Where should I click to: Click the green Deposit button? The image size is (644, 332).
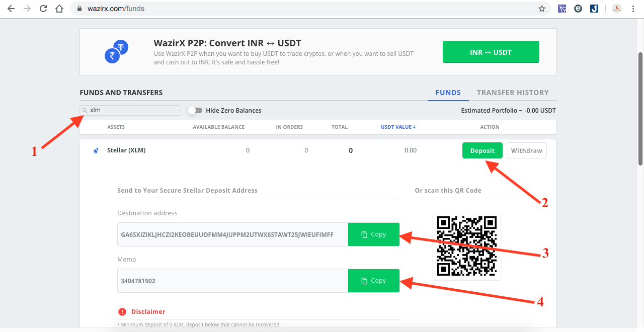(x=482, y=150)
